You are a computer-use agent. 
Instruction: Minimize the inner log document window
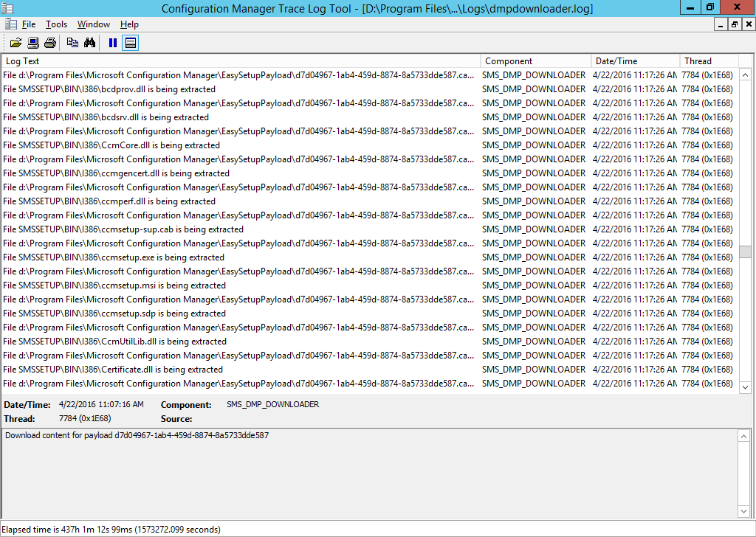click(x=721, y=24)
